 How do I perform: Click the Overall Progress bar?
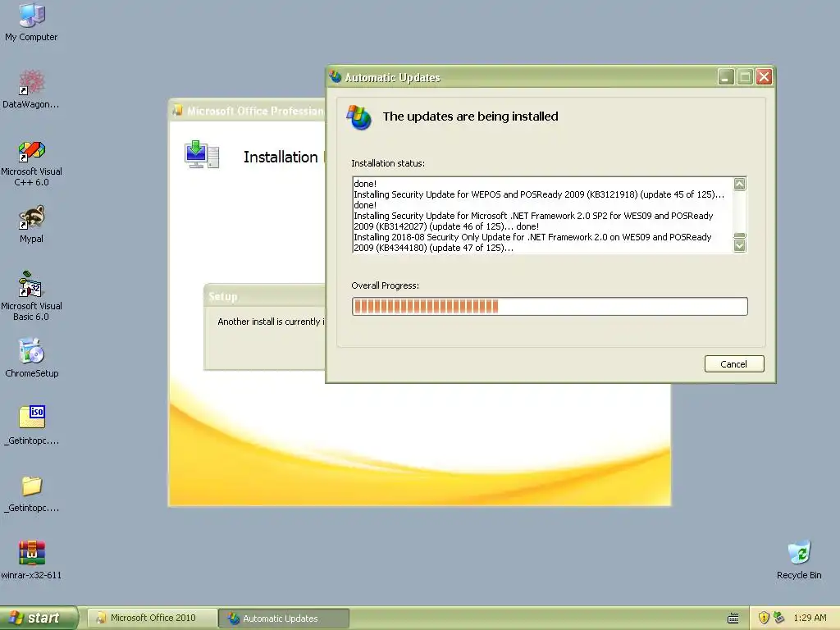point(550,307)
